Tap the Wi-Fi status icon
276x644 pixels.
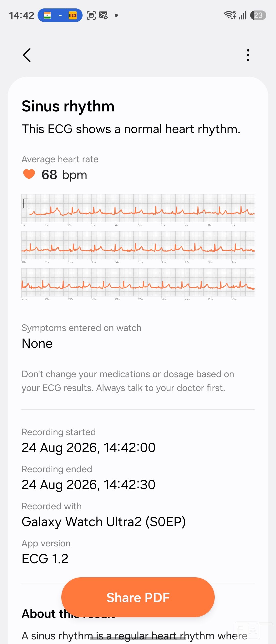[x=230, y=15]
